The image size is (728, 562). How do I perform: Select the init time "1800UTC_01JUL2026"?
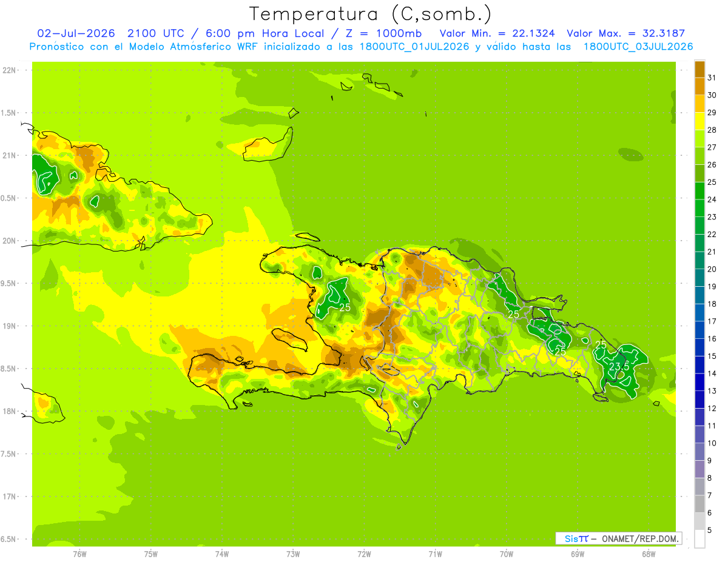(413, 47)
